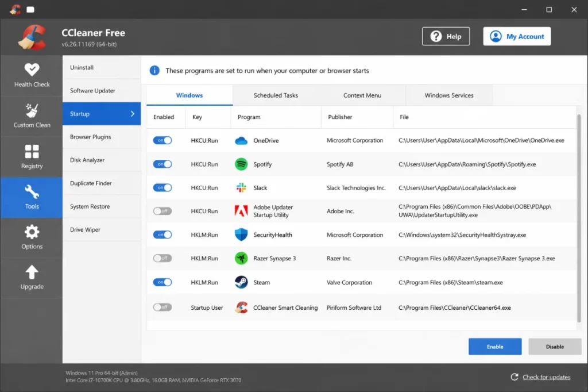Click SecurityHealthSystray.exe file path
The image size is (588, 392).
(462, 235)
